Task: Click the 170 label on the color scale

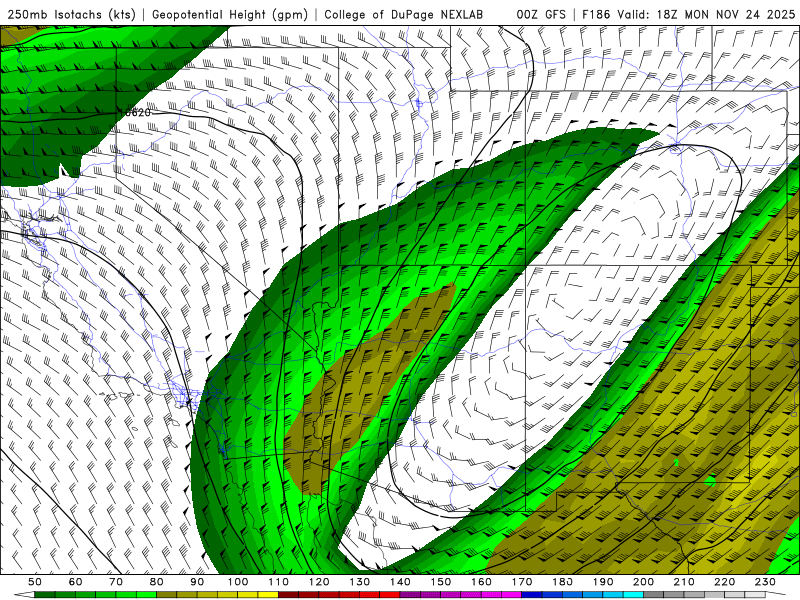Action: coord(522,582)
